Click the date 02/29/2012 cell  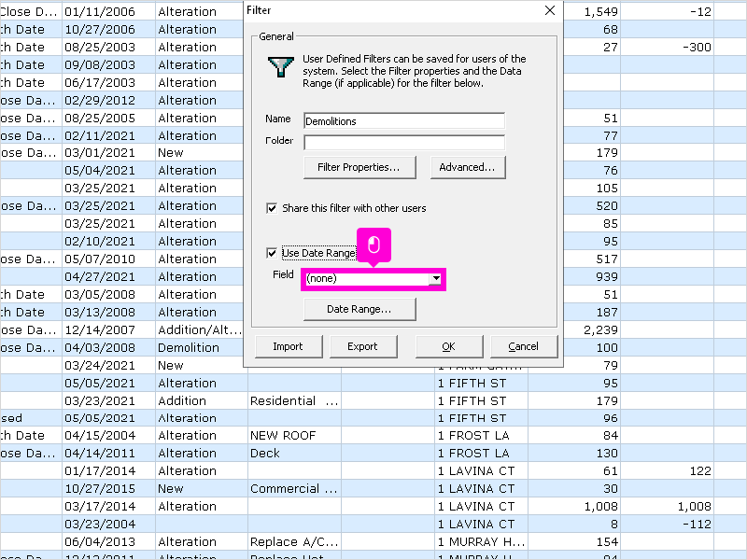[x=108, y=101]
